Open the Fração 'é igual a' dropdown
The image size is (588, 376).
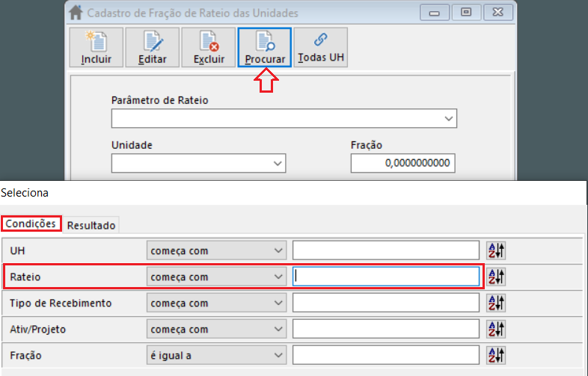tap(216, 355)
